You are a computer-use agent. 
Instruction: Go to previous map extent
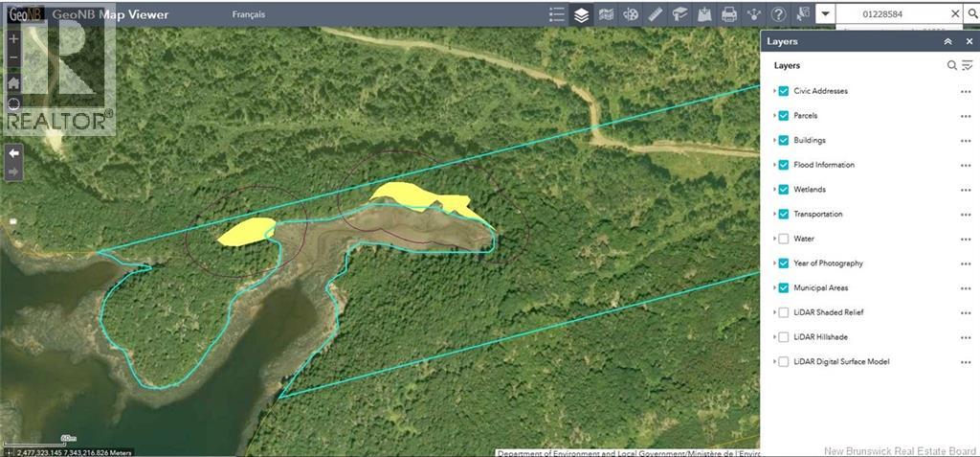coord(13,153)
